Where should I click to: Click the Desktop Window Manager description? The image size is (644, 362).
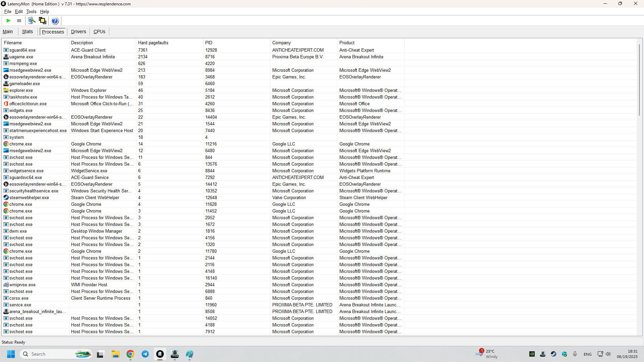point(97,231)
